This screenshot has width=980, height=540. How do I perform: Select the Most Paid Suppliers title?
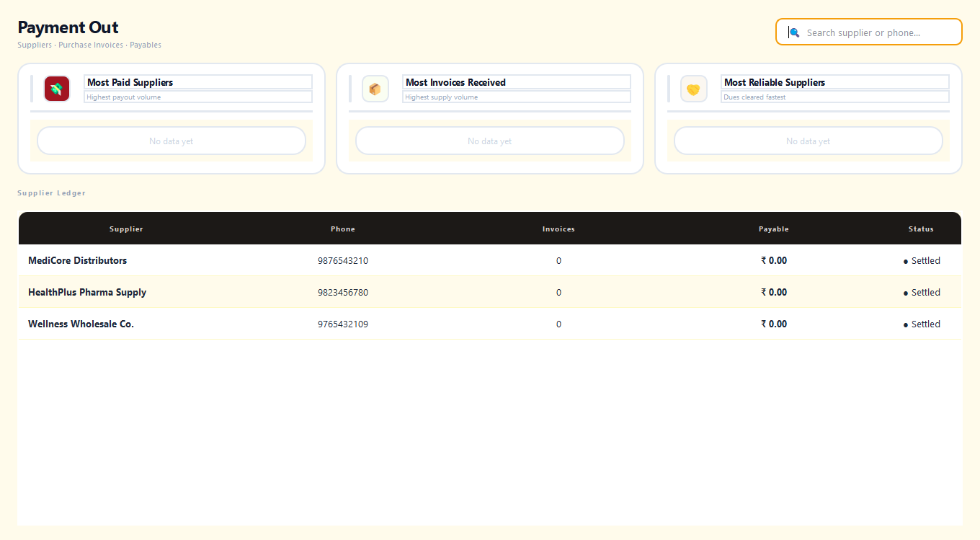coord(130,82)
